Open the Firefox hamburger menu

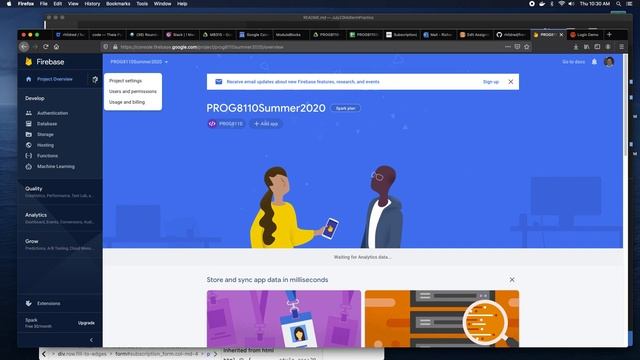(x=622, y=47)
